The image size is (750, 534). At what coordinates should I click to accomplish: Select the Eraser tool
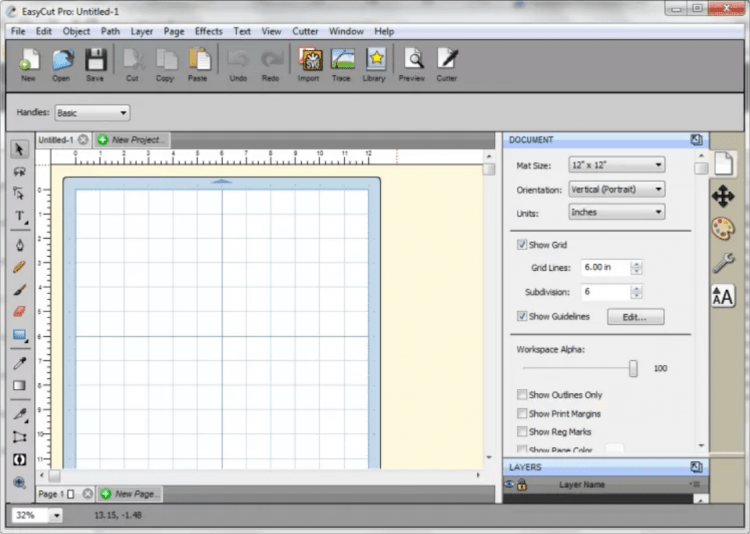pyautogui.click(x=19, y=312)
